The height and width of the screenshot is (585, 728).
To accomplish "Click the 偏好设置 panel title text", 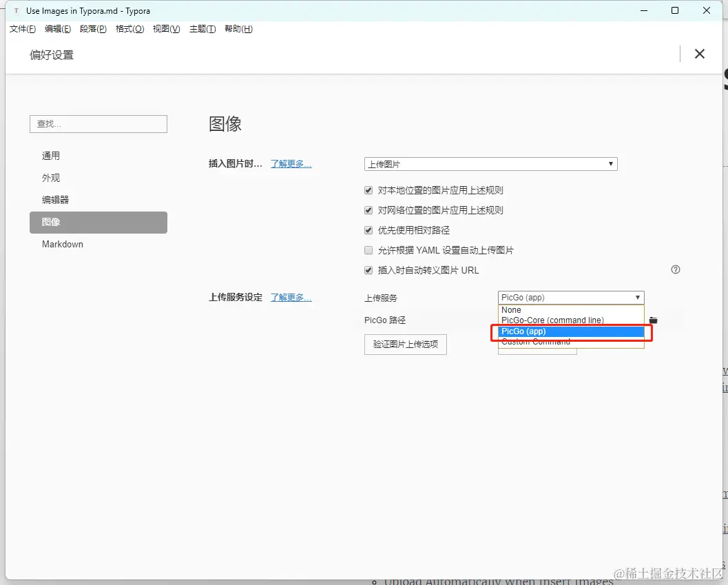I will coord(52,55).
